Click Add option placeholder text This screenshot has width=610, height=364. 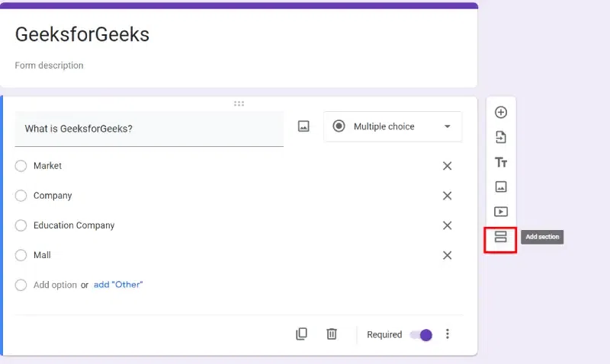coord(55,285)
